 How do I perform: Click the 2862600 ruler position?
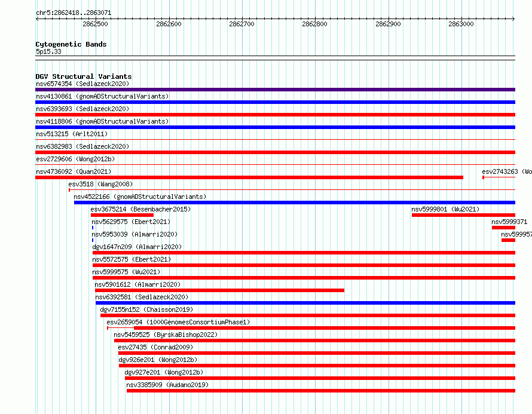(169, 24)
